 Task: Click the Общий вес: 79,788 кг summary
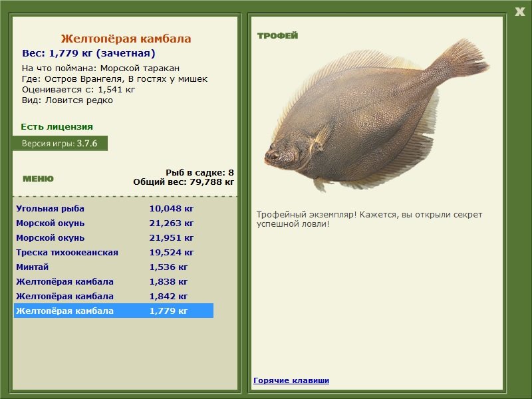pos(184,182)
